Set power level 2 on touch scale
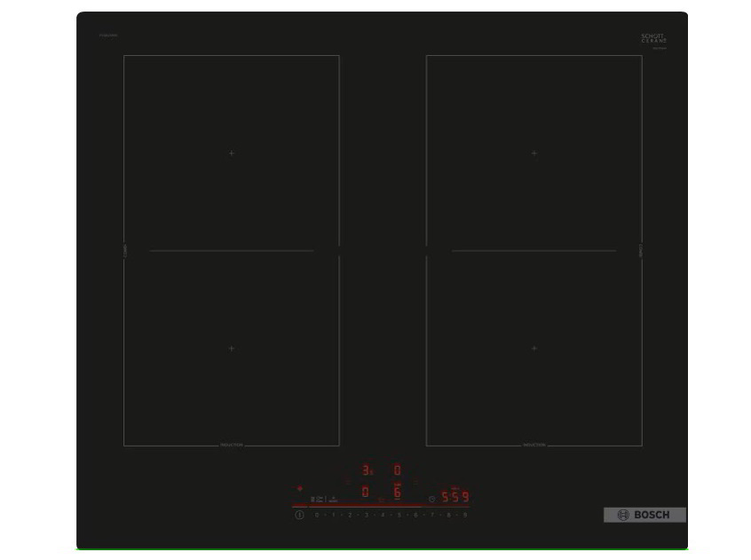The width and height of the screenshot is (751, 560). 350,515
